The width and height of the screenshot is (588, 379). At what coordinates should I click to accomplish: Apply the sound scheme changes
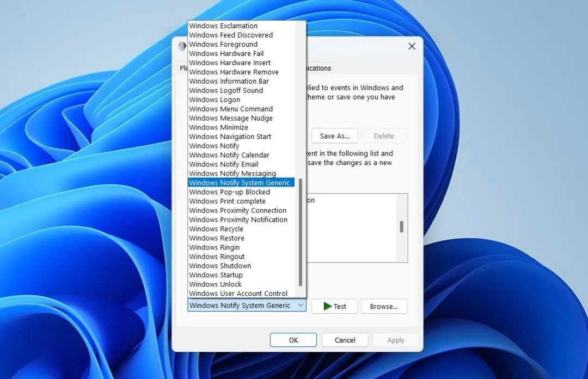click(x=396, y=339)
